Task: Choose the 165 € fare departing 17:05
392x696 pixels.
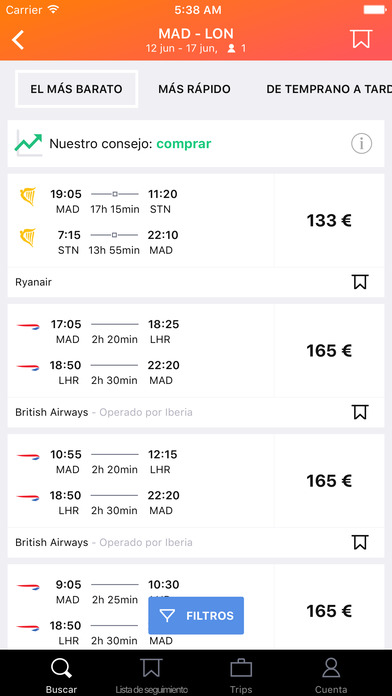Action: (x=329, y=351)
